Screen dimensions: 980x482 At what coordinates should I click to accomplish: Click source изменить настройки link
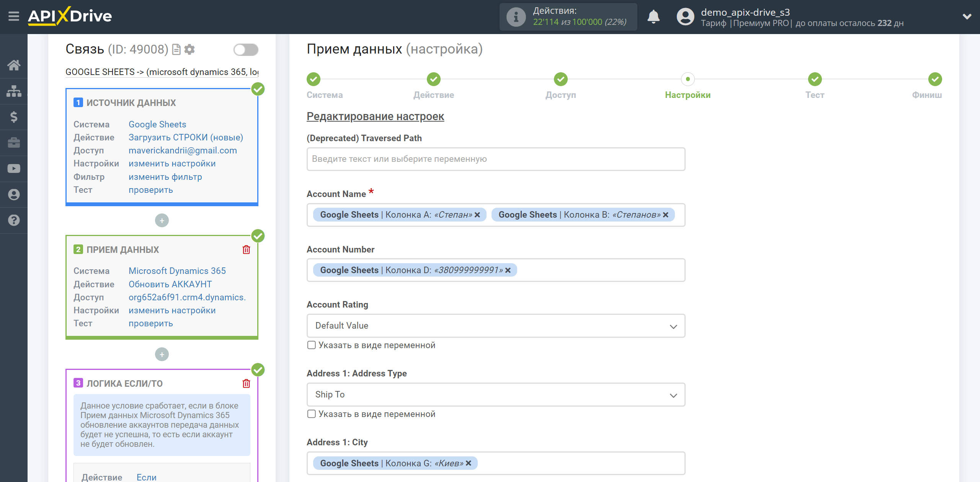pyautogui.click(x=172, y=163)
